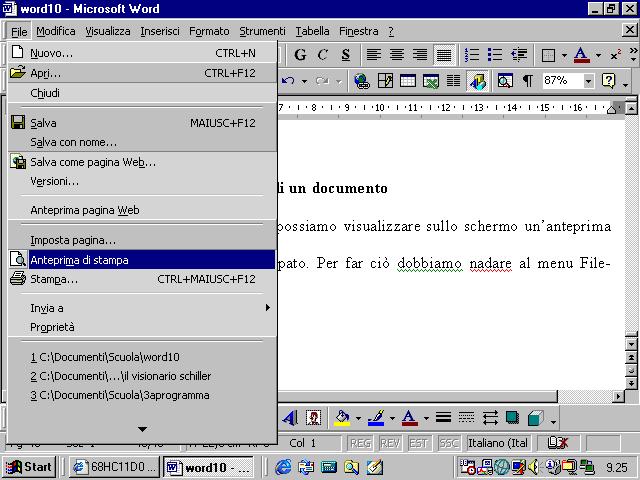Click the underline (S) formatting icon
Screen dimensions: 640x480
tap(346, 55)
